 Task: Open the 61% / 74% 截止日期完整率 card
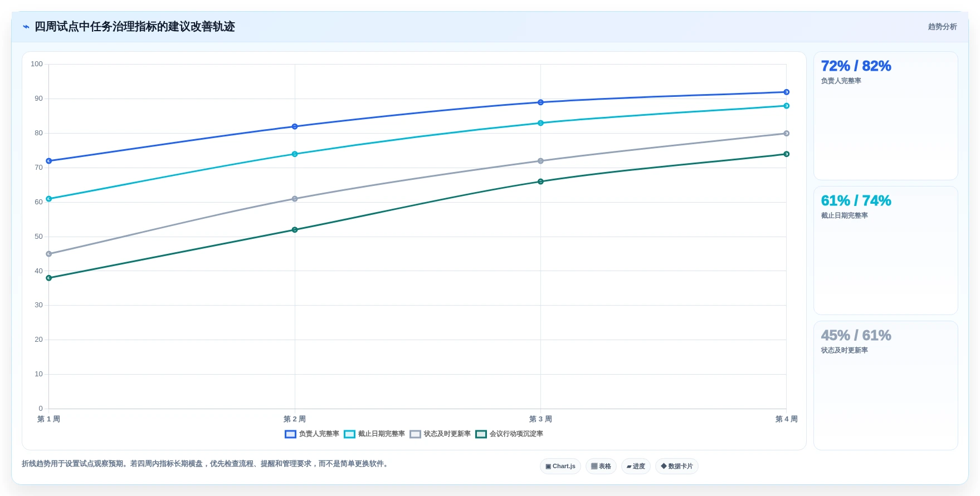pyautogui.click(x=885, y=251)
